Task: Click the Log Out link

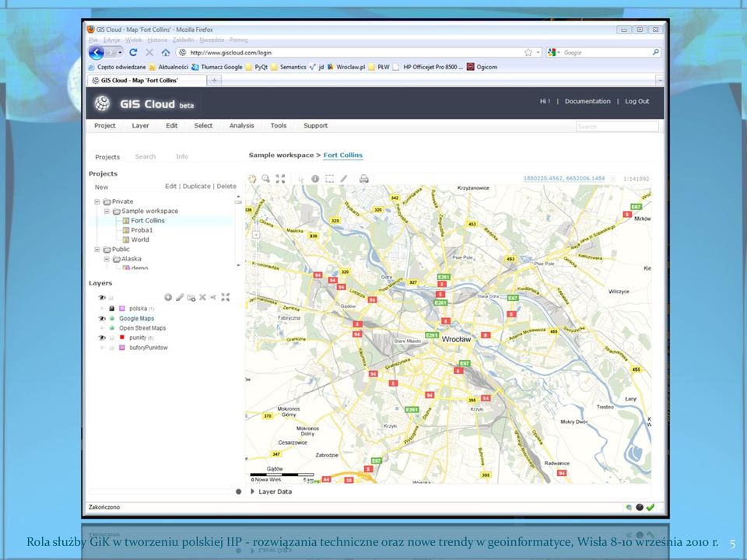Action: (x=637, y=101)
